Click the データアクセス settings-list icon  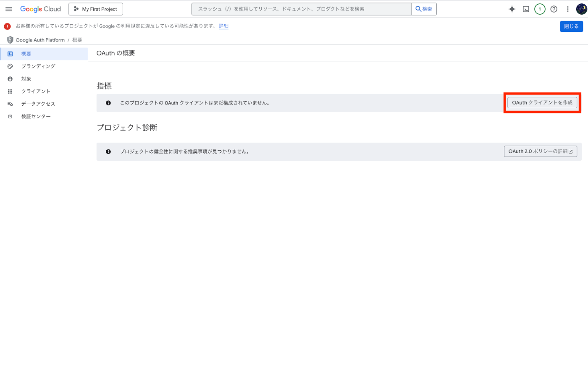[10, 104]
